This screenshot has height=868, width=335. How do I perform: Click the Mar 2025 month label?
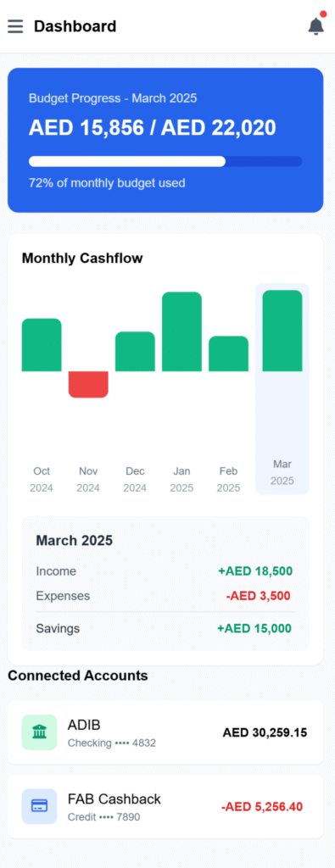282,472
